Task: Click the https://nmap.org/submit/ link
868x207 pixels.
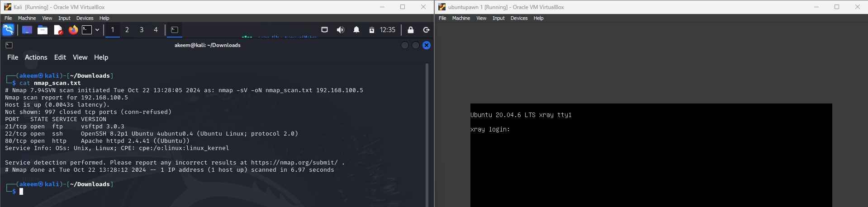Action: [x=294, y=163]
